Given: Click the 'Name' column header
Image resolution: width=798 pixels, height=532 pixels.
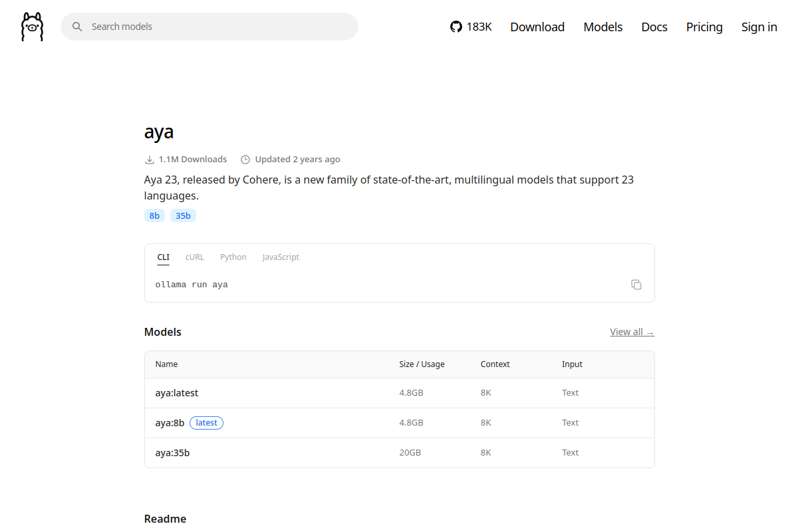Looking at the screenshot, I should (x=166, y=364).
